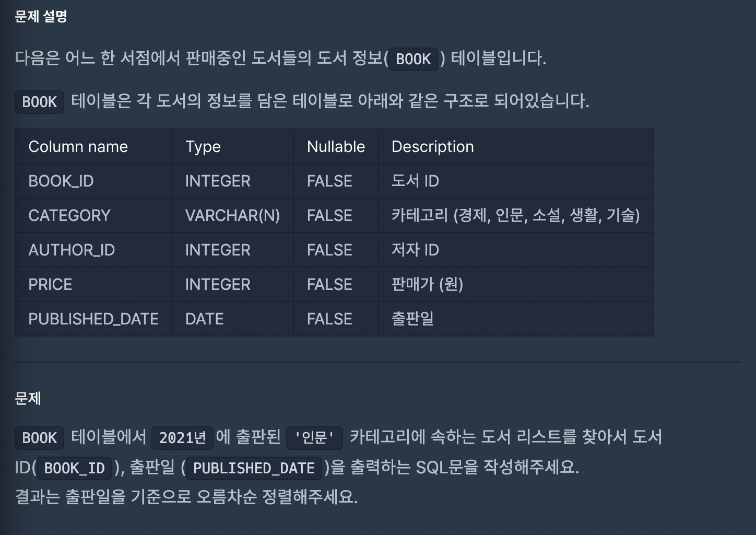756x535 pixels.
Task: Click the PUBLISHED_DATE table cell
Action: [x=94, y=319]
